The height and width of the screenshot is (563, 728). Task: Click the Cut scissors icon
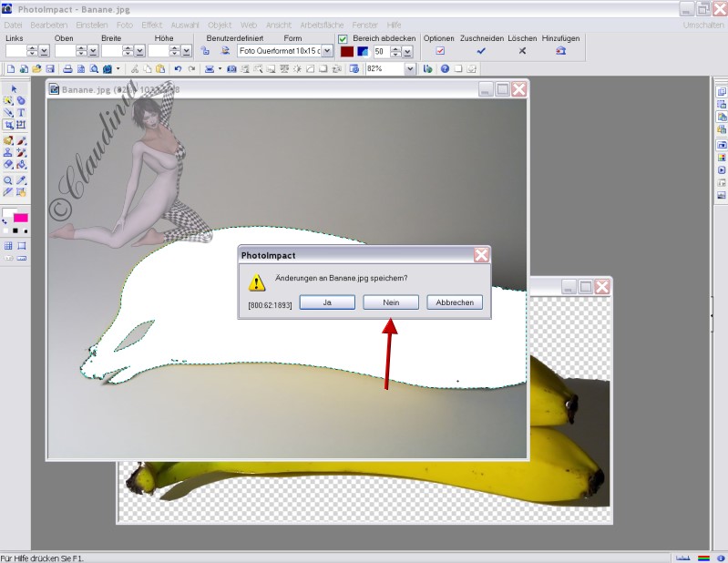[x=135, y=69]
